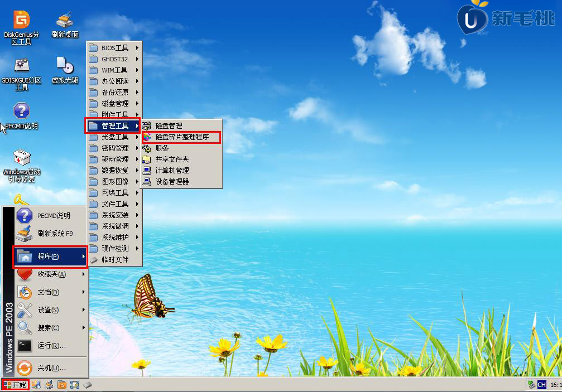
Task: Choose 关机(U)... in the Start menu
Action: point(51,367)
